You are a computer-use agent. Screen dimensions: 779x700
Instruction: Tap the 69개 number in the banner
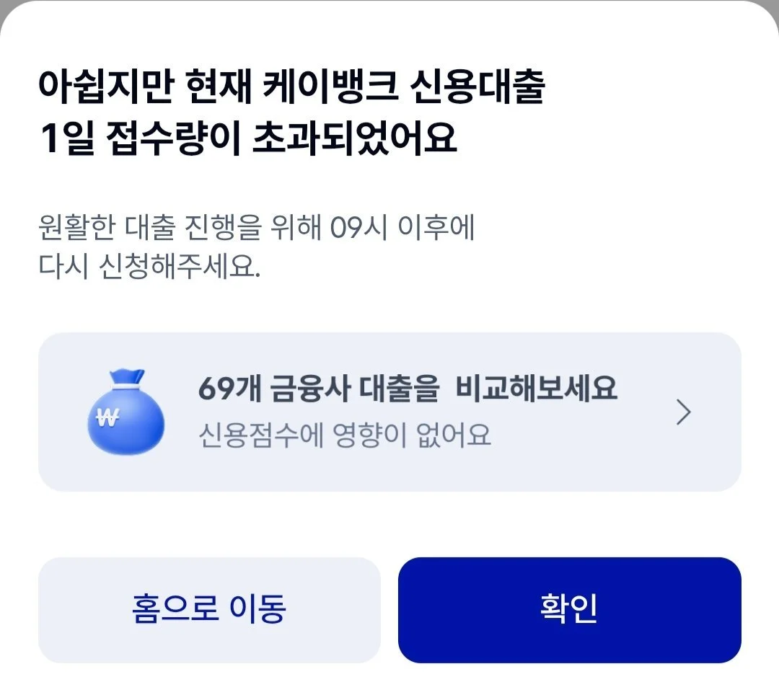click(219, 390)
